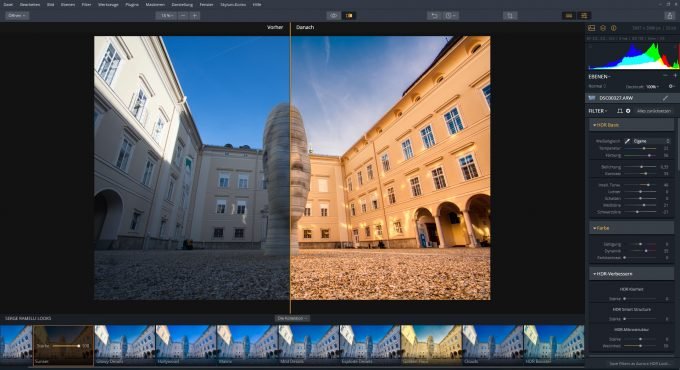Select the Clouds look thumbnail

[492, 345]
